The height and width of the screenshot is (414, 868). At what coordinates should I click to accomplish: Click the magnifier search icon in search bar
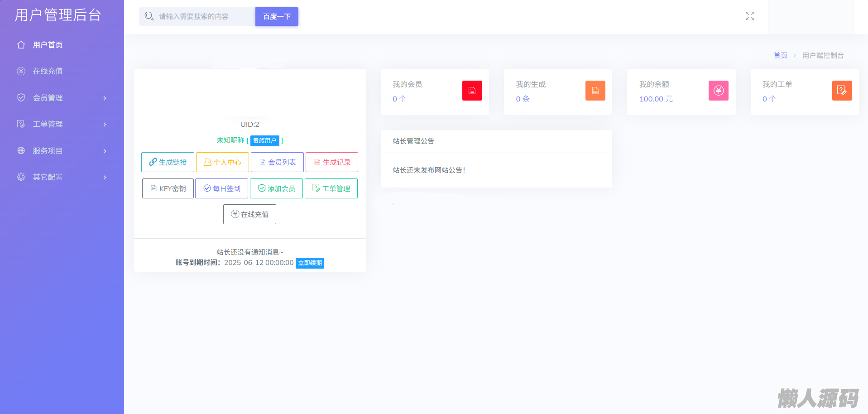[x=149, y=16]
